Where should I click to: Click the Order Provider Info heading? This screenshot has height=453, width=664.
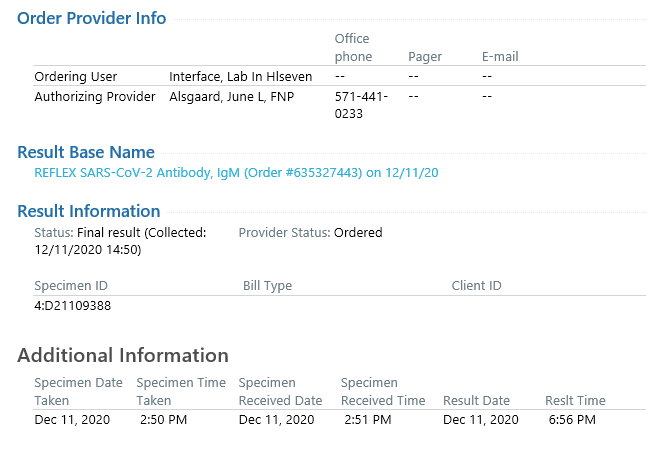91,18
